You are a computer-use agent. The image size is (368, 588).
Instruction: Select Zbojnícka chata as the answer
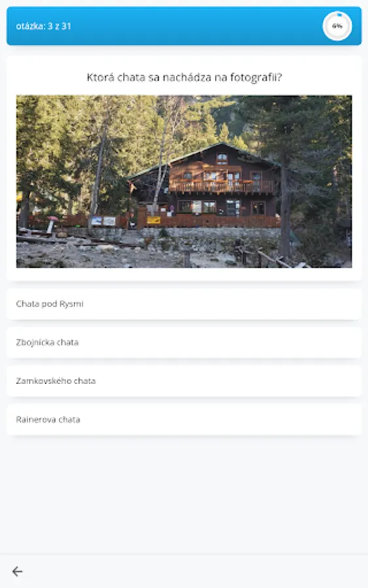(x=184, y=342)
